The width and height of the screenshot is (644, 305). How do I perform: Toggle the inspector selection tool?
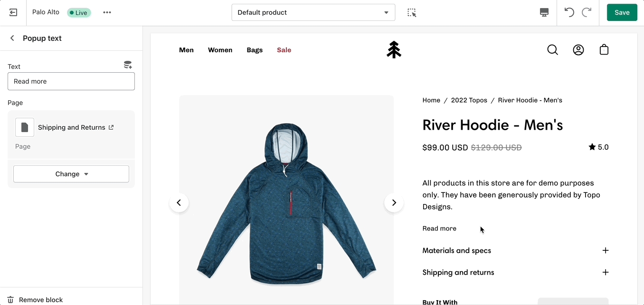(x=412, y=13)
